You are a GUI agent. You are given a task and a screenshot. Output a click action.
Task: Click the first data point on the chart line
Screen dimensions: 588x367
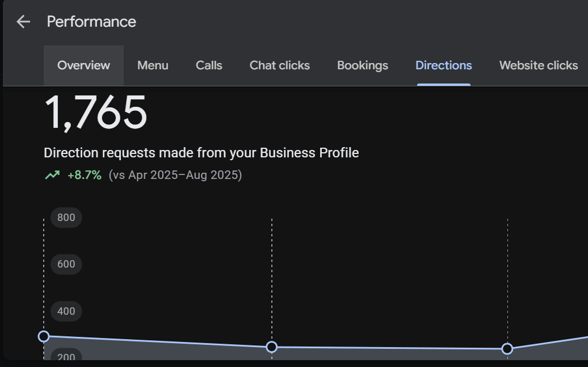44,336
